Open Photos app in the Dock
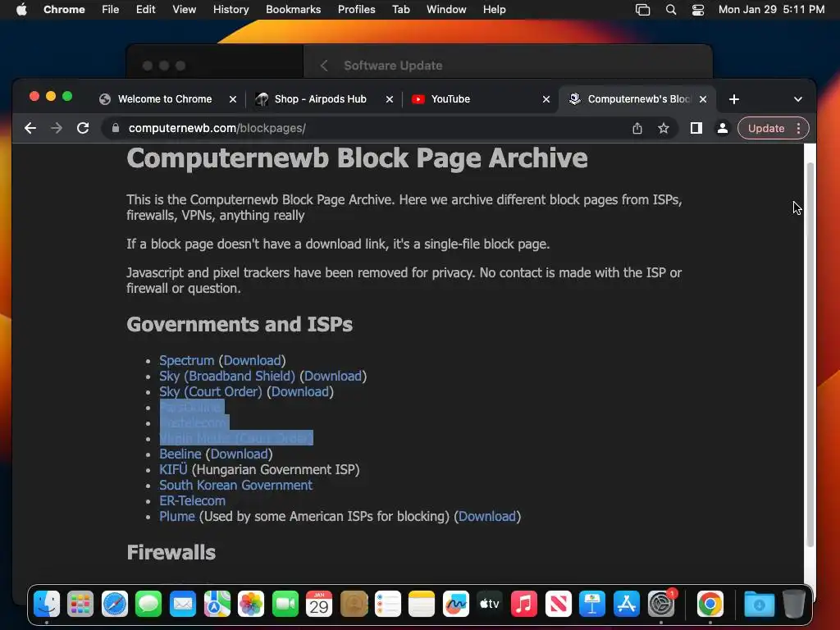840x630 pixels. (x=251, y=605)
